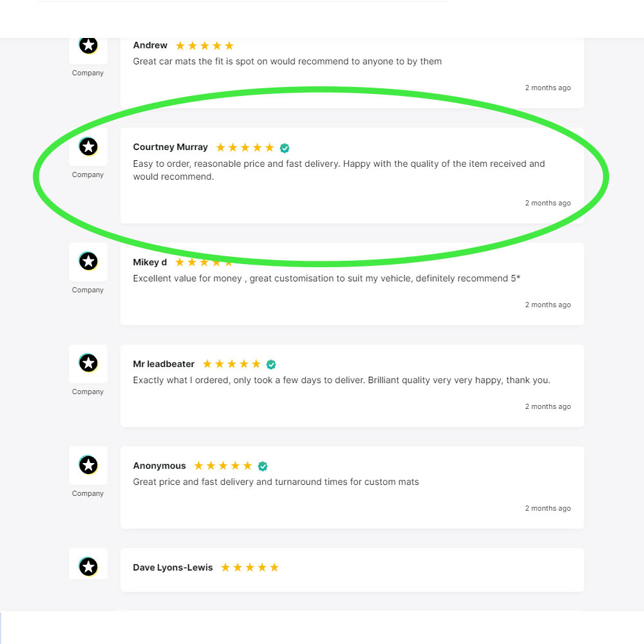Click the Company label under Mr leadbeater's avatar
The height and width of the screenshot is (644, 644).
[88, 392]
